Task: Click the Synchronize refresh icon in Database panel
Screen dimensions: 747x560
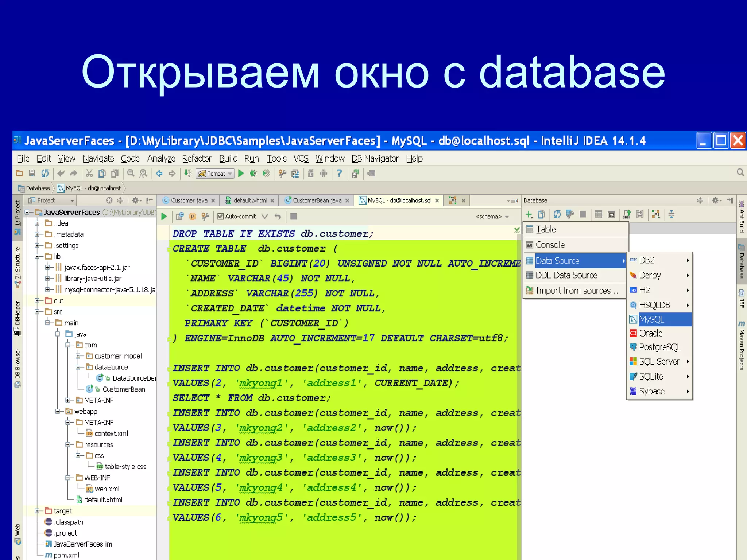Action: (x=557, y=214)
